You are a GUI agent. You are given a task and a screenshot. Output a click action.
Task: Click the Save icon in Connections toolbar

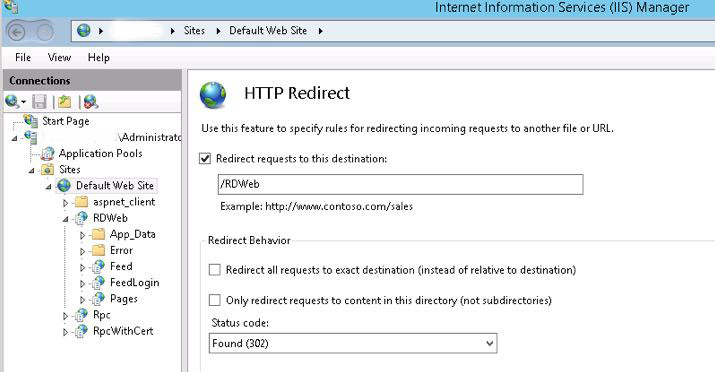coord(39,102)
